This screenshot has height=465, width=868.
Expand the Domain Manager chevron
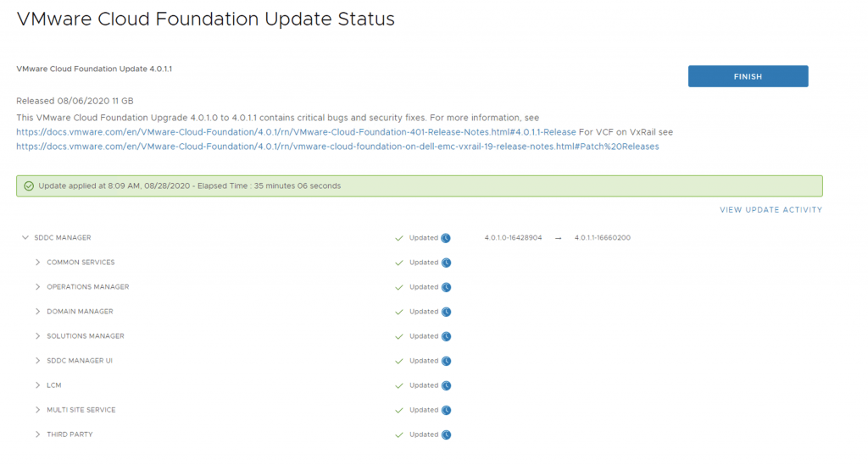tap(38, 312)
